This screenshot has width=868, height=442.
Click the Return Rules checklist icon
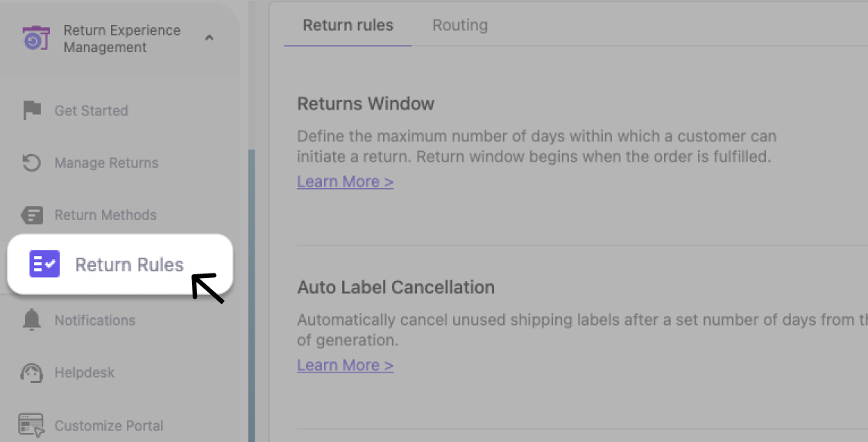tap(45, 264)
